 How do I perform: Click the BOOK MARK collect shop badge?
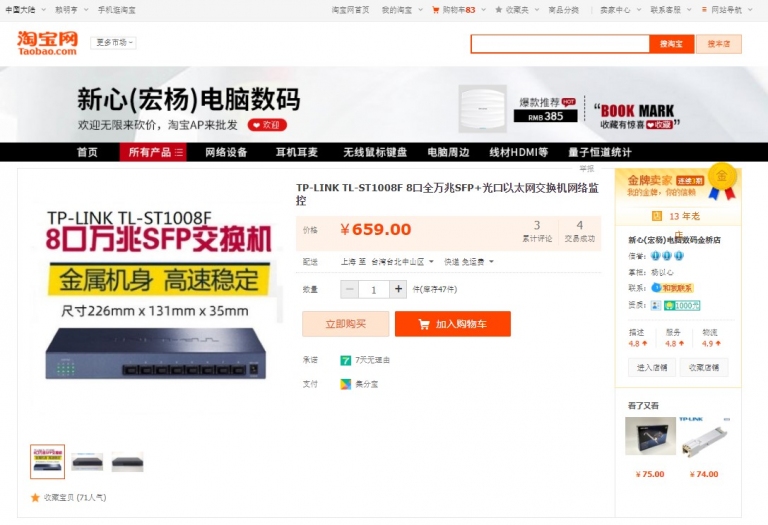637,117
